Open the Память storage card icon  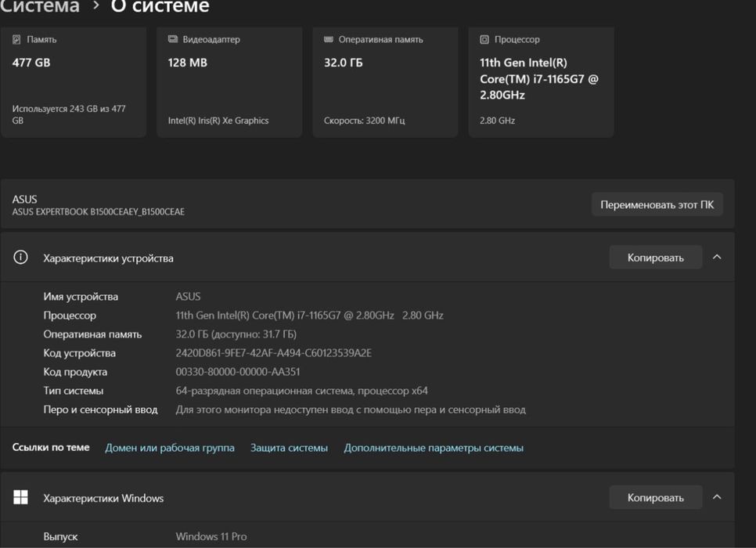click(x=16, y=40)
